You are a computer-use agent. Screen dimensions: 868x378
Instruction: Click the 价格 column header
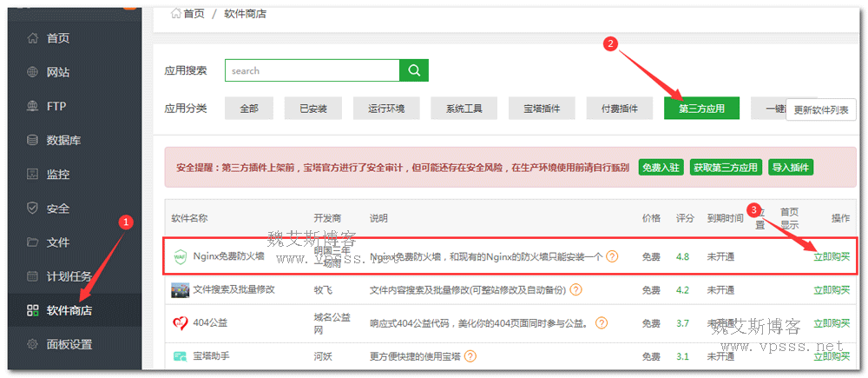tap(652, 218)
